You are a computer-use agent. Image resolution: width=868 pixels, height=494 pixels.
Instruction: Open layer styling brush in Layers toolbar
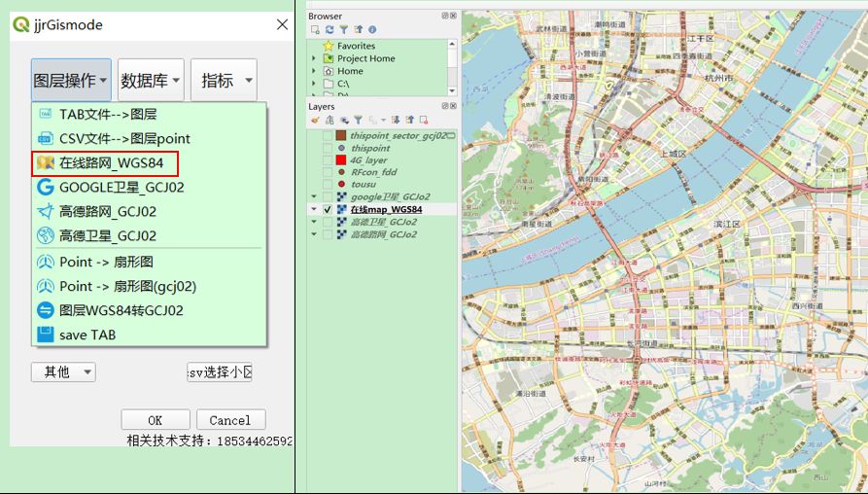[x=315, y=120]
